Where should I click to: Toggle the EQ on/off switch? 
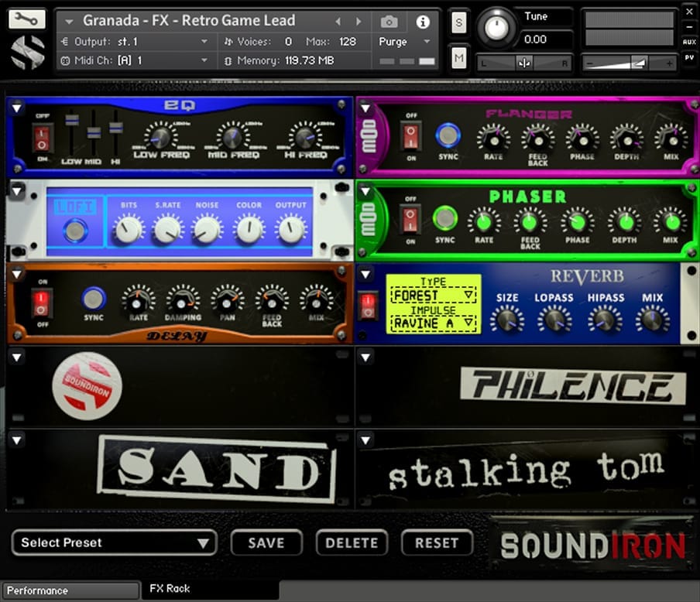[x=43, y=139]
